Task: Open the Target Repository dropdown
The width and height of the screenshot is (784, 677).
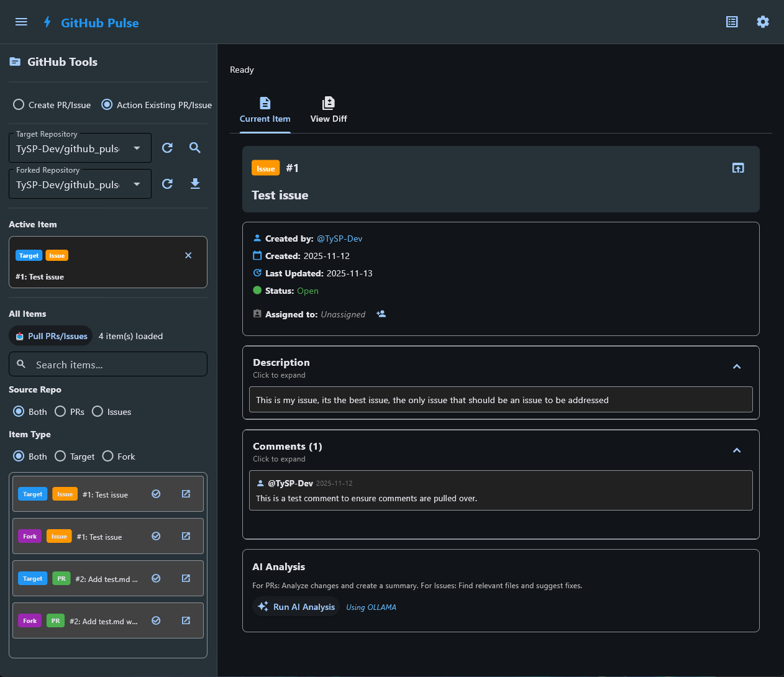Action: pos(80,148)
